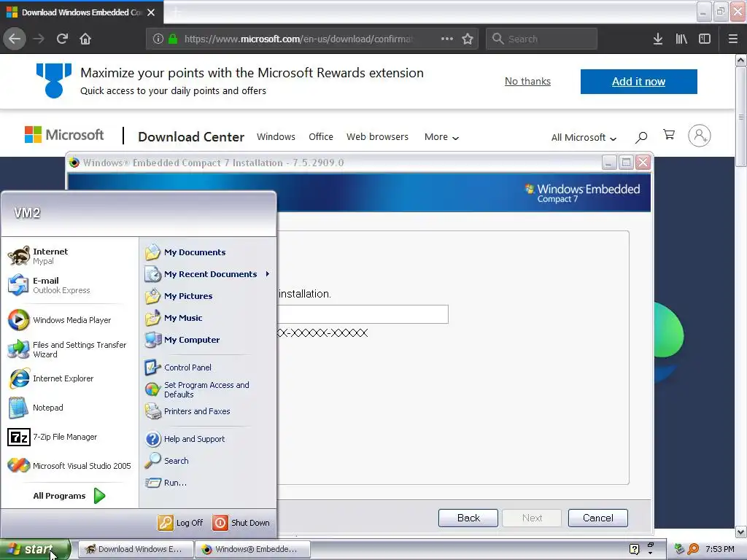Click the product key input field

click(363, 314)
